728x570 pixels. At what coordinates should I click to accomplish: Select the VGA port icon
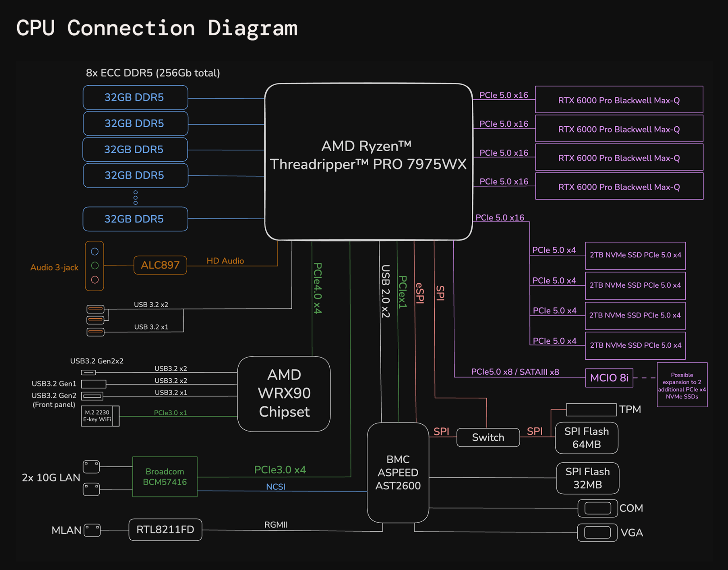pos(597,533)
